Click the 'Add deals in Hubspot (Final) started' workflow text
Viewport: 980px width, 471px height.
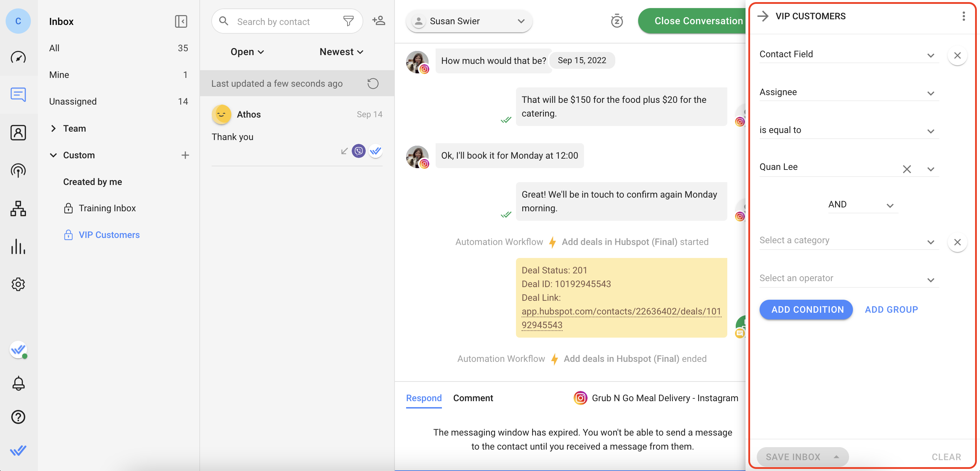635,242
